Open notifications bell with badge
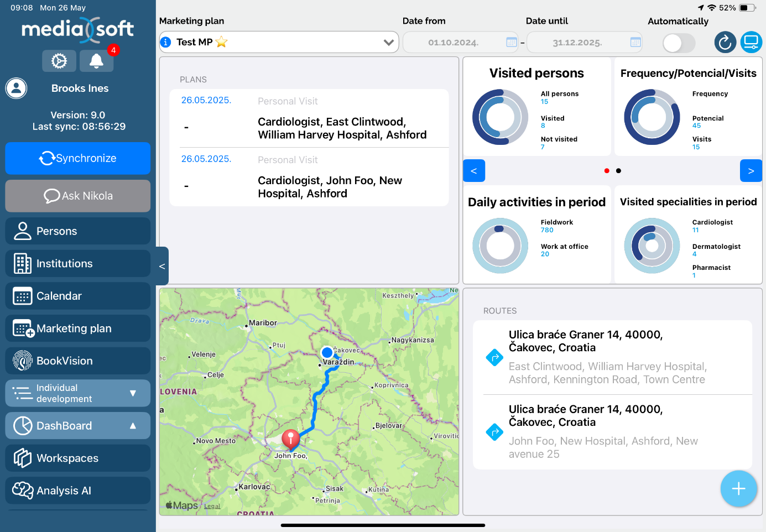 point(96,61)
